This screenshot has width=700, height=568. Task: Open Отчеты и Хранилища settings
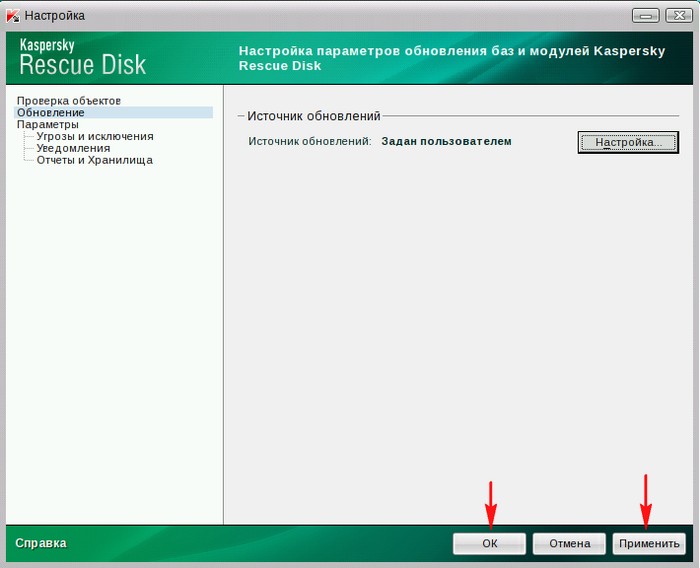click(x=95, y=160)
